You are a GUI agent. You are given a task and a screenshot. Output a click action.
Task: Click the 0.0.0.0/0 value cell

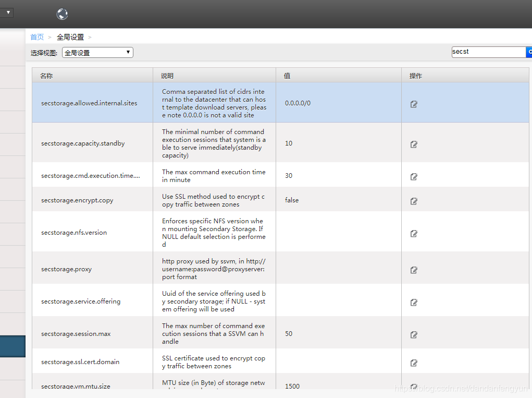(298, 103)
